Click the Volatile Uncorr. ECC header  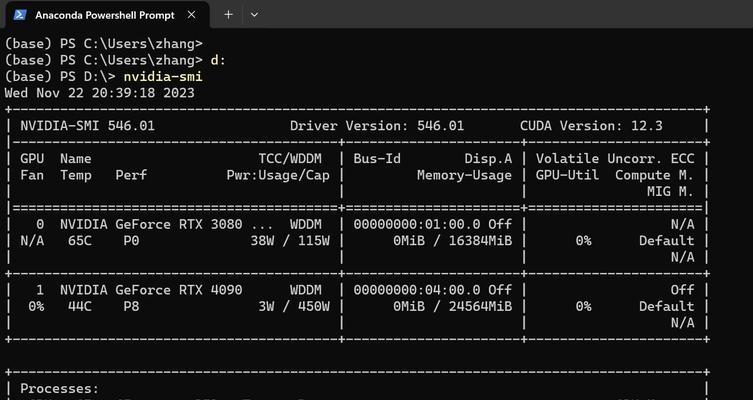pos(615,158)
